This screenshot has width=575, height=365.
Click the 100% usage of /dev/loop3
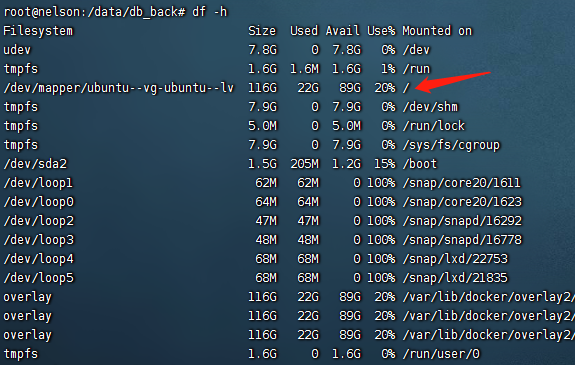click(381, 240)
